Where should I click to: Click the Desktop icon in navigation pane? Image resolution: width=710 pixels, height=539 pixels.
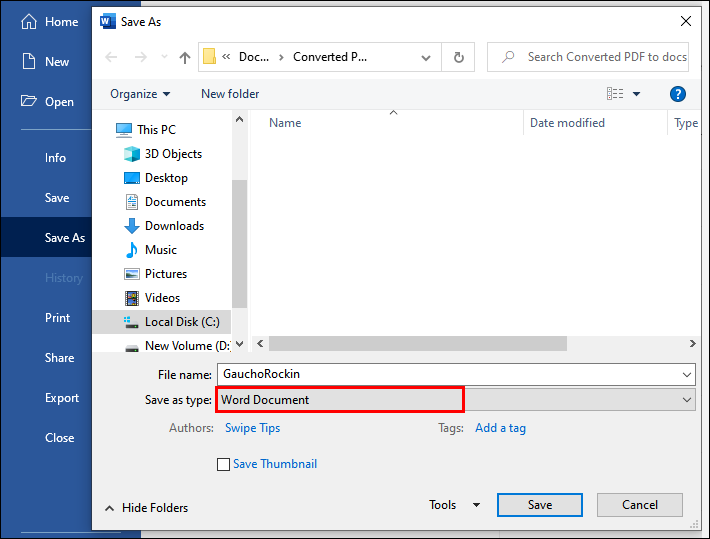click(x=132, y=178)
